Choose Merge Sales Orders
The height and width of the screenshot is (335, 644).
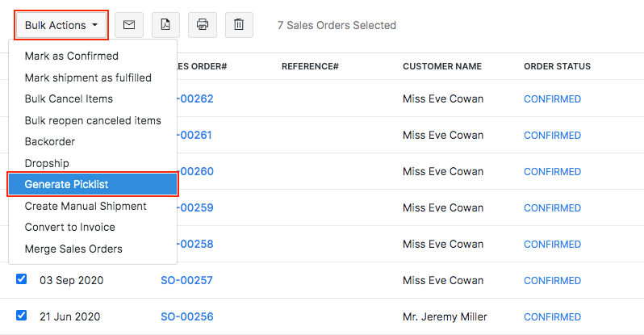pyautogui.click(x=73, y=249)
